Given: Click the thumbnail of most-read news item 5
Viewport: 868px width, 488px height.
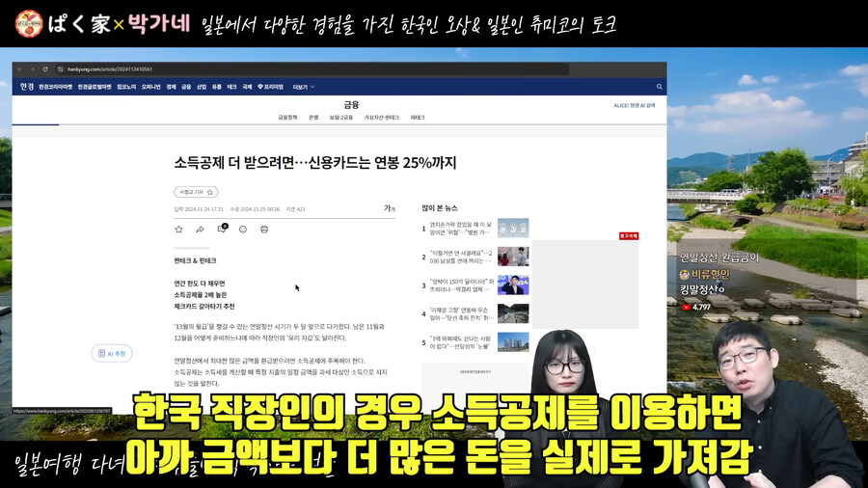Looking at the screenshot, I should pos(513,342).
